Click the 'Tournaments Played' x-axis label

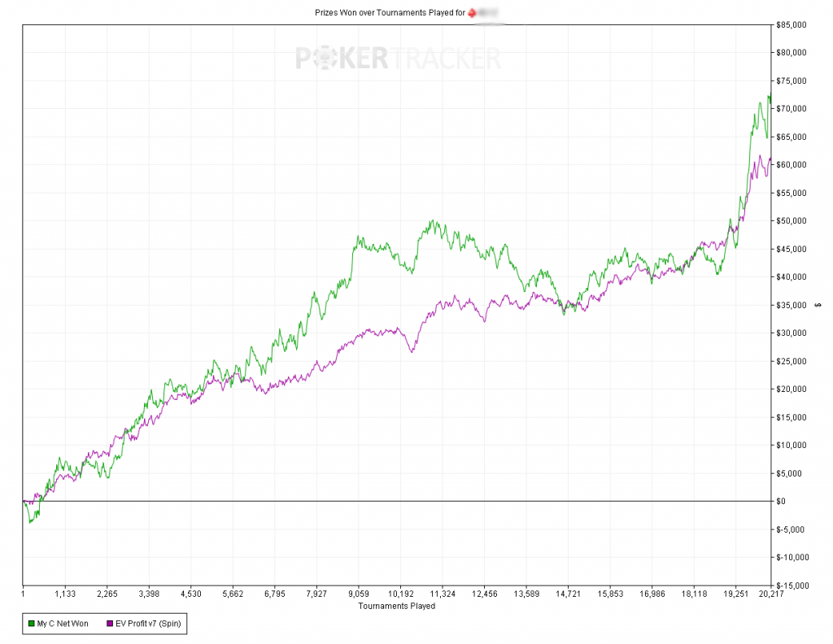[397, 606]
